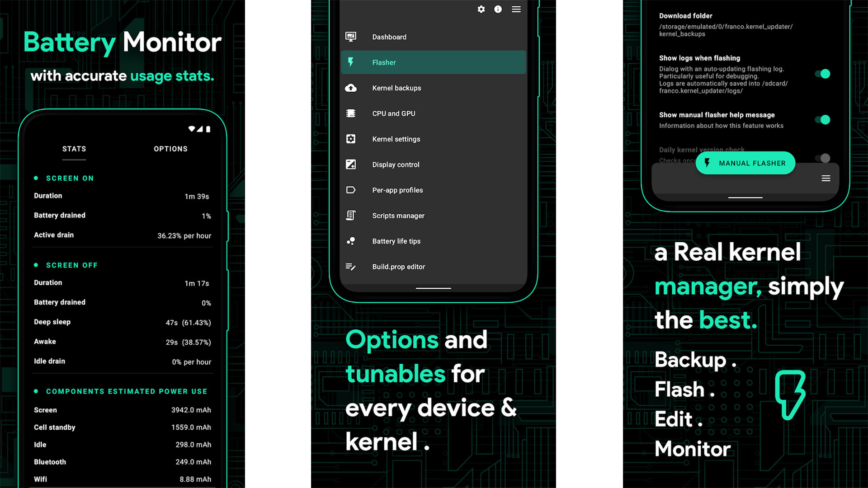Toggle Show logs when flashing
The width and height of the screenshot is (868, 488).
(x=825, y=74)
